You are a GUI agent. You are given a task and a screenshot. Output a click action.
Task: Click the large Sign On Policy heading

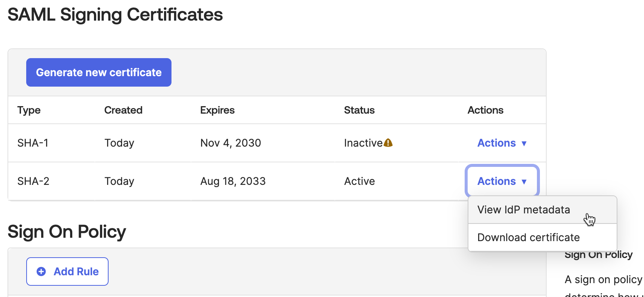67,232
